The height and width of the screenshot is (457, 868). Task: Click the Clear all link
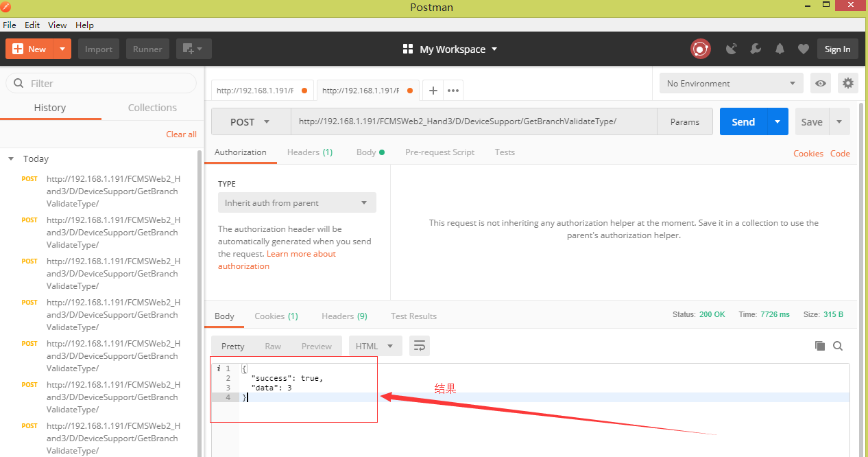click(181, 134)
